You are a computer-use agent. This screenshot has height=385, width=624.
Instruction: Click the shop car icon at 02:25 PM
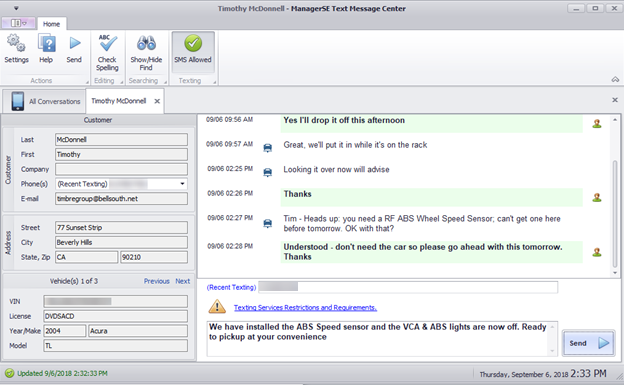coord(267,172)
